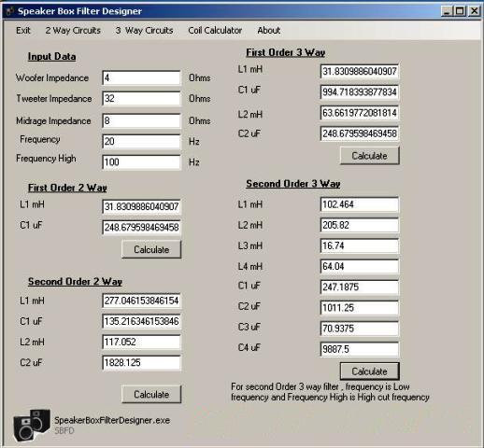Image resolution: width=484 pixels, height=448 pixels.
Task: Click the app icon in title bar
Action: [x=10, y=11]
